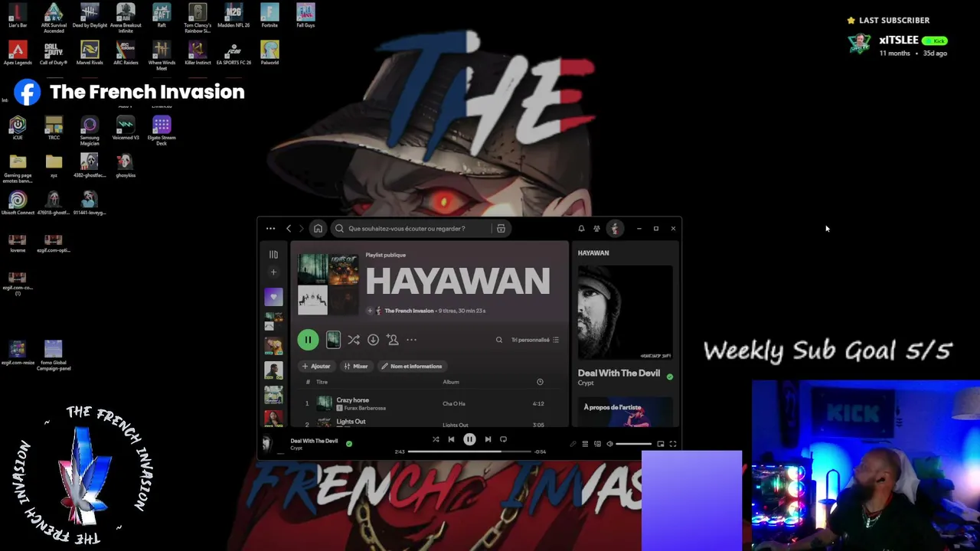Click Nom et informations button
The height and width of the screenshot is (551, 980).
click(411, 367)
